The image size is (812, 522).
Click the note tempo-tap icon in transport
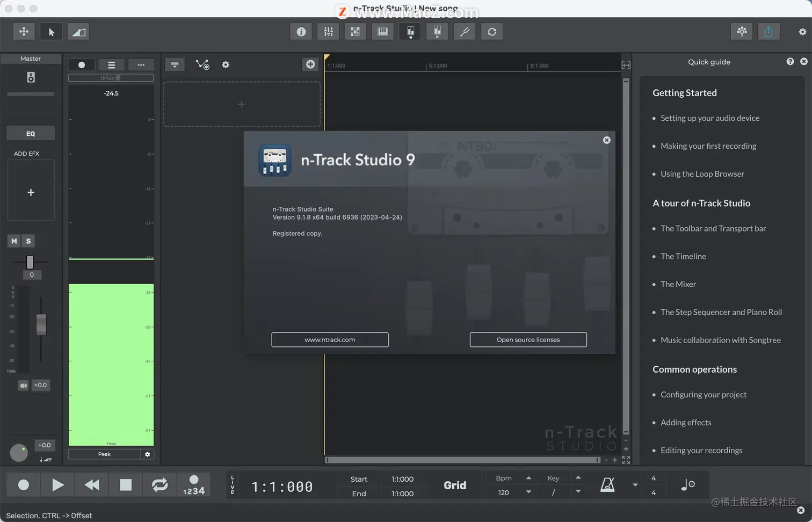(x=688, y=485)
